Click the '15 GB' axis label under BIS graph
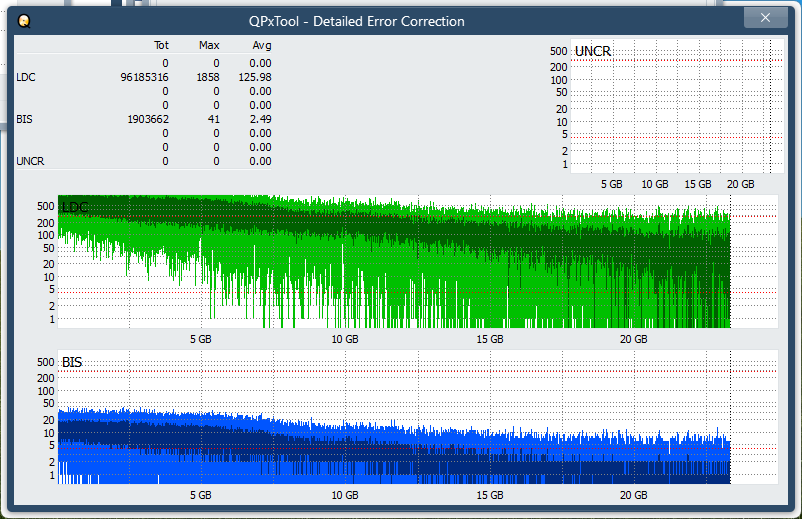Screen dimensions: 802x519 (490, 495)
